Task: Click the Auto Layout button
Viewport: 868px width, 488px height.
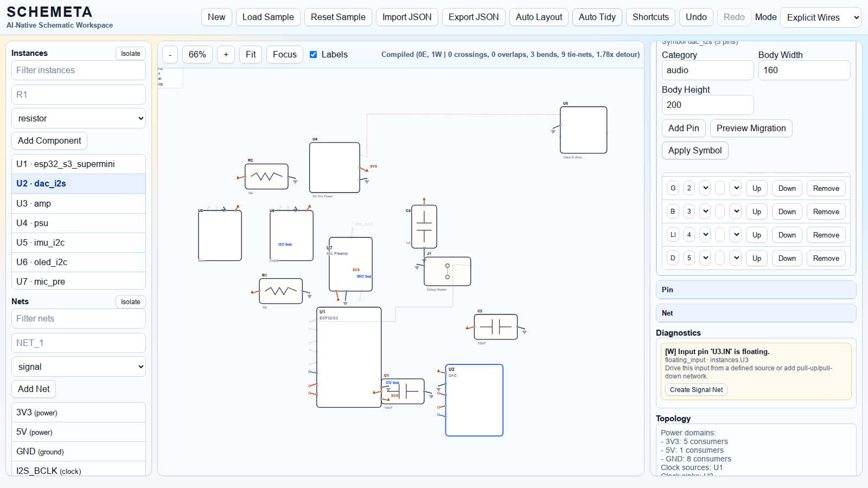Action: click(539, 17)
